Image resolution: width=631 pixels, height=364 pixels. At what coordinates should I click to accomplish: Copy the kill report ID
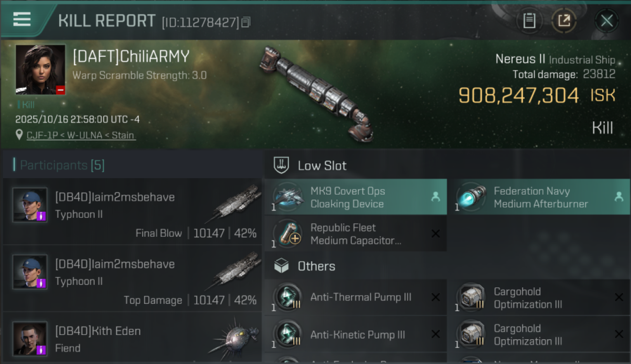click(x=246, y=22)
